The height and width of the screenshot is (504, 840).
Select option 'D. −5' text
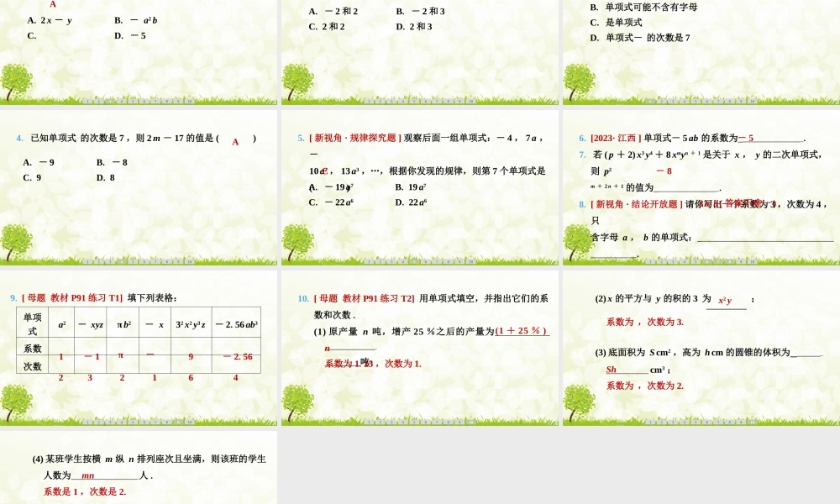(x=129, y=36)
